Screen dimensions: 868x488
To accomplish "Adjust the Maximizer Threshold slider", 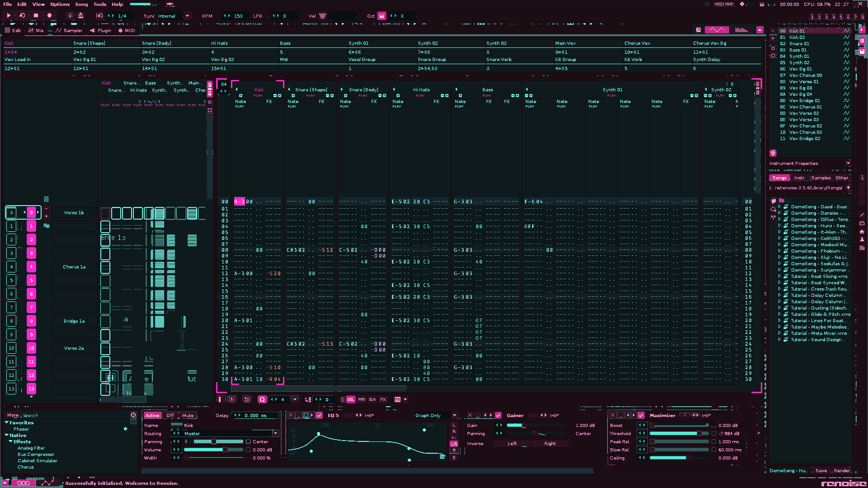I will 679,433.
